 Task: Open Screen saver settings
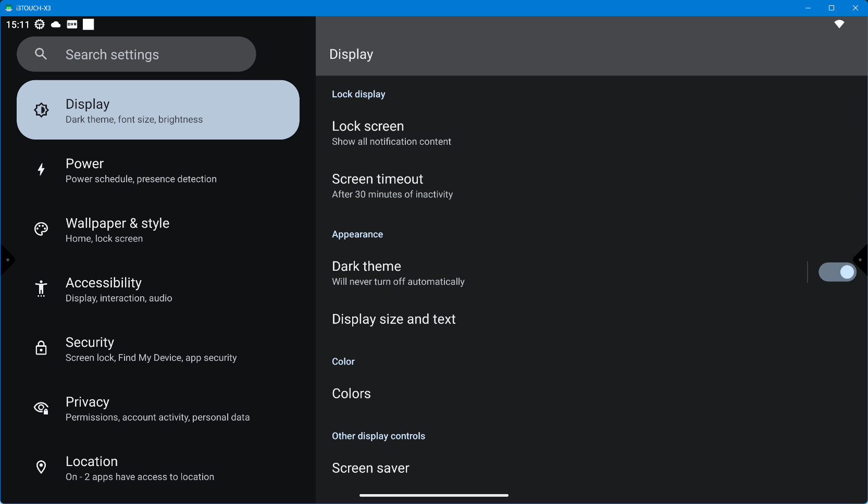tap(370, 468)
